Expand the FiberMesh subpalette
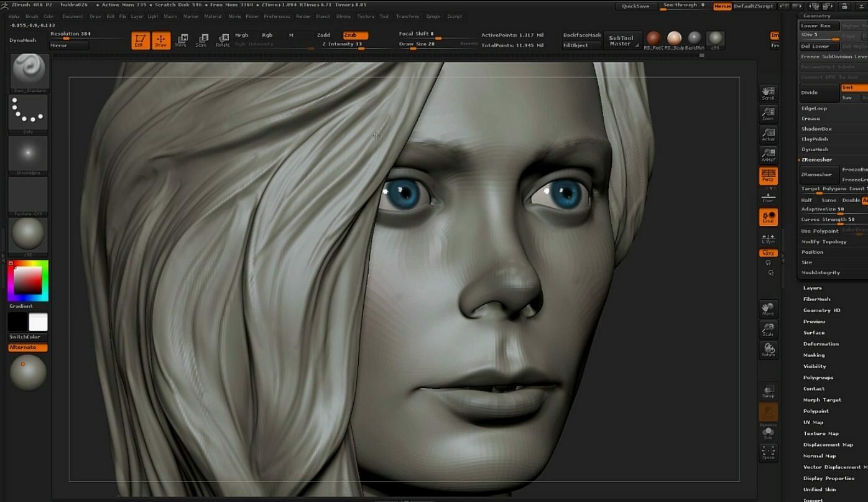The height and width of the screenshot is (502, 868). pyautogui.click(x=816, y=299)
